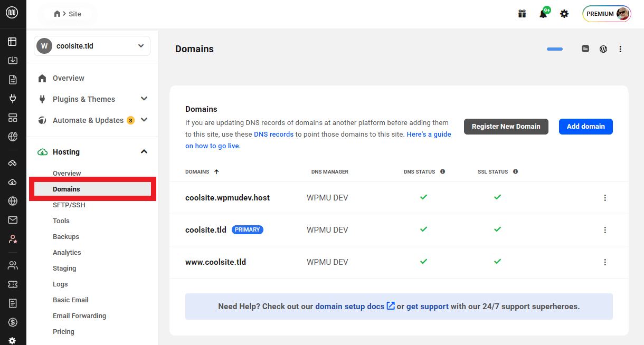Open the document page icon in dark sidebar
Image resolution: width=644 pixels, height=345 pixels.
[x=13, y=80]
